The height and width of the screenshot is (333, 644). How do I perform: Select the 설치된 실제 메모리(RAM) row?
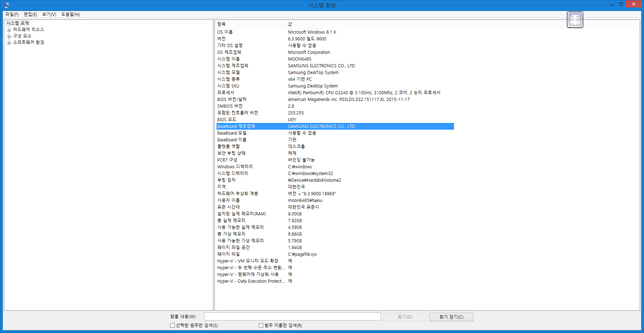click(335, 214)
